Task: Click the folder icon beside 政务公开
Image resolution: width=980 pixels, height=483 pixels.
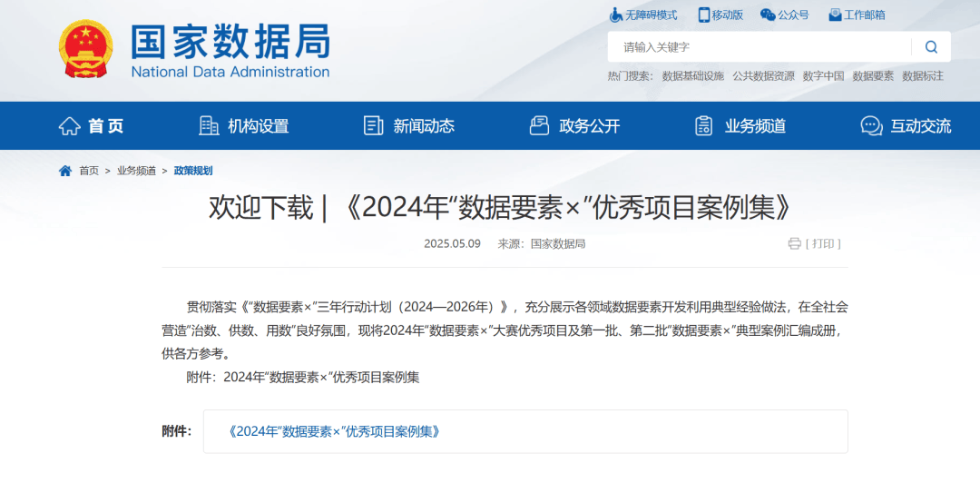Action: coord(539,126)
